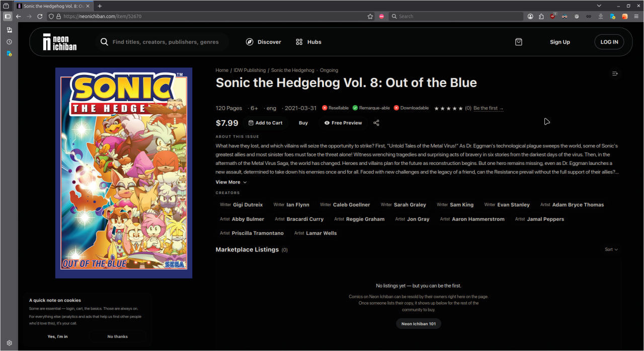Viewport: 644px width, 351px height.
Task: Open the list menu icon near title
Action: tap(615, 73)
